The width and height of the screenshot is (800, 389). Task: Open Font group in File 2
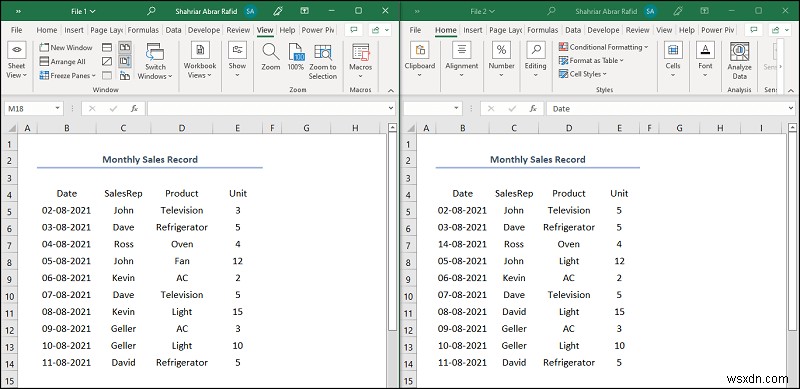(x=705, y=60)
